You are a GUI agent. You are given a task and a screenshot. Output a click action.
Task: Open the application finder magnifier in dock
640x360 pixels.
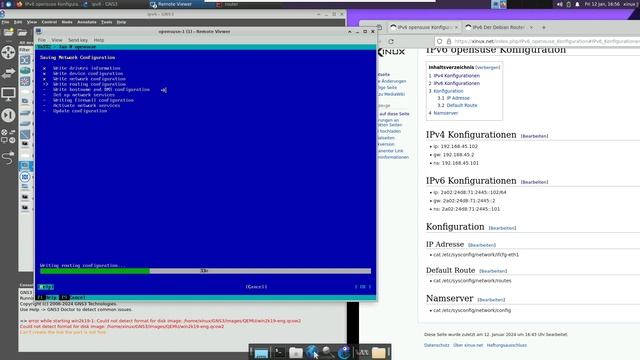point(328,352)
